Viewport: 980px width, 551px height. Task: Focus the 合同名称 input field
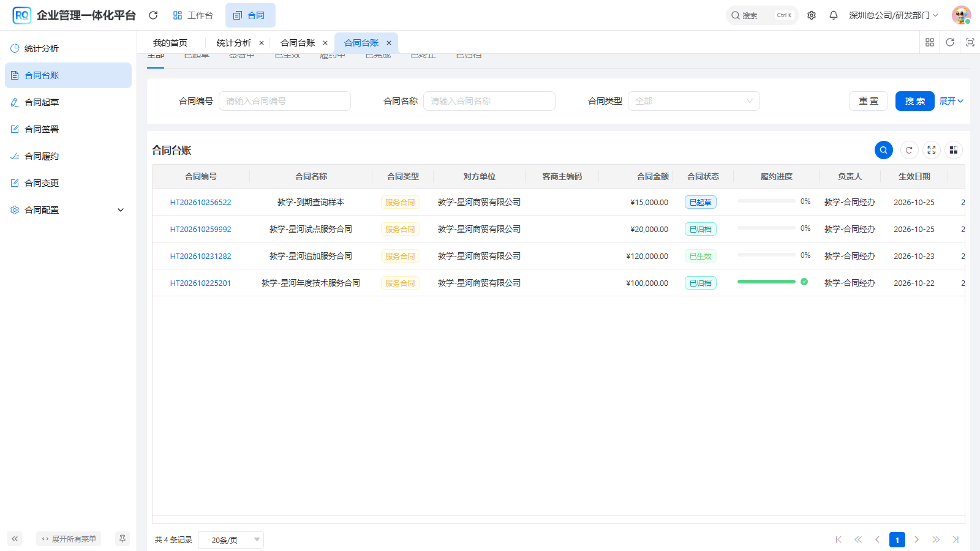coord(489,101)
